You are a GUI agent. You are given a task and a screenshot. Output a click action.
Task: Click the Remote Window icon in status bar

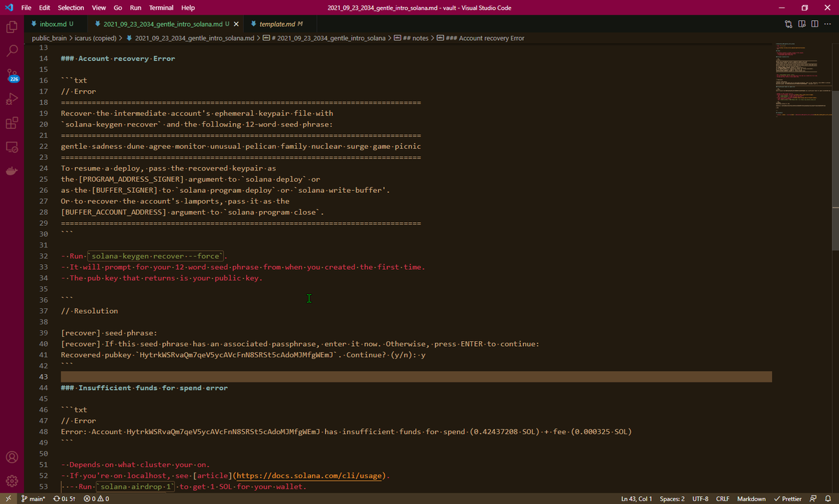[8, 499]
